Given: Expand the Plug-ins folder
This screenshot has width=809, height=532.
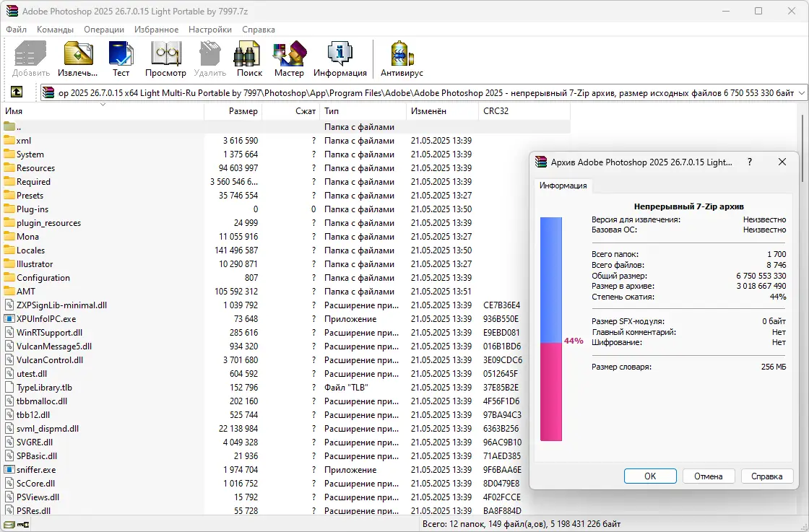Looking at the screenshot, I should [x=31, y=209].
